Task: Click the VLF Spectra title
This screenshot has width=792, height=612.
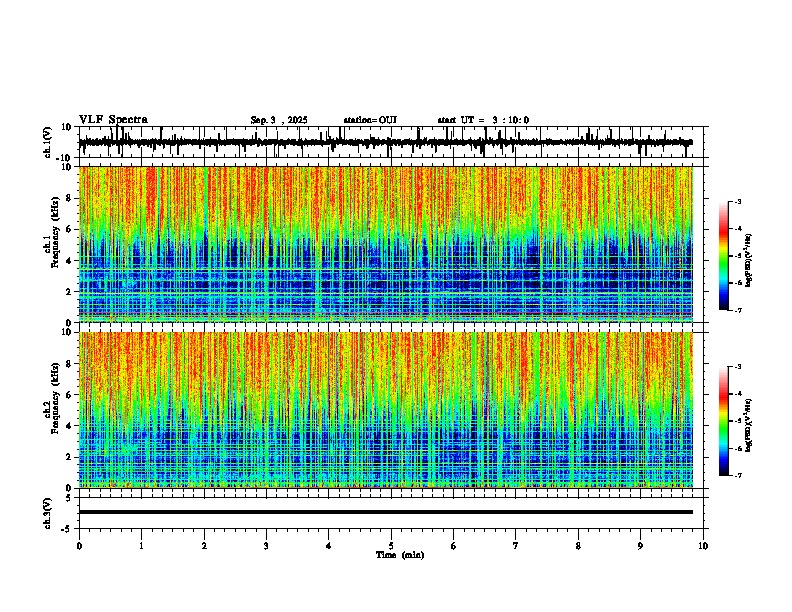Action: coord(113,120)
